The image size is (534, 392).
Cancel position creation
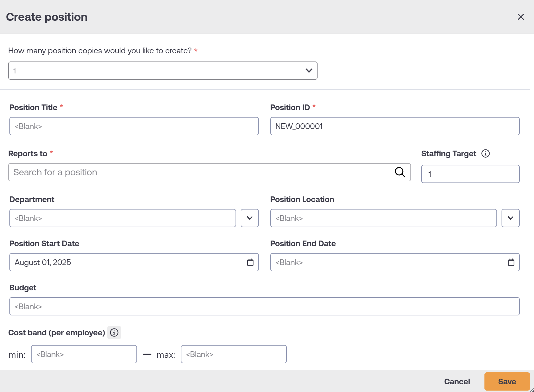(x=457, y=381)
